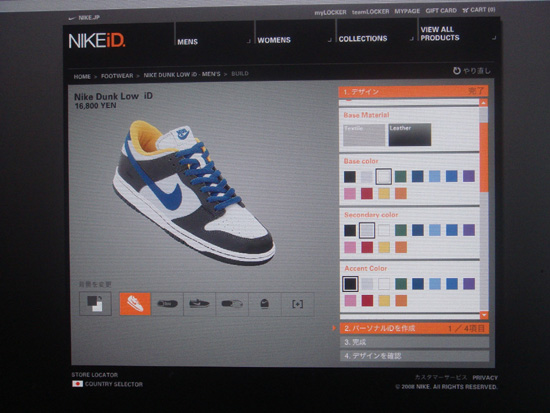Pick red Secondary color swatch
This screenshot has height=413, width=550.
click(367, 247)
